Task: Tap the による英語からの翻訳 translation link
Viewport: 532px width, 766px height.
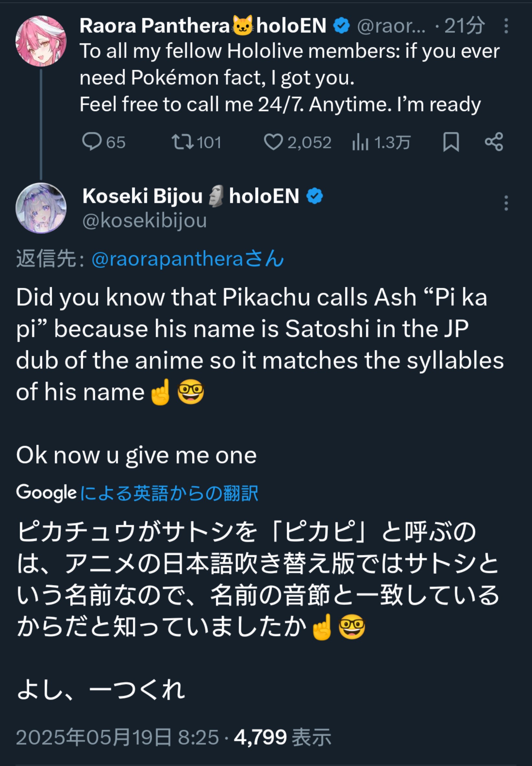Action: click(x=169, y=493)
